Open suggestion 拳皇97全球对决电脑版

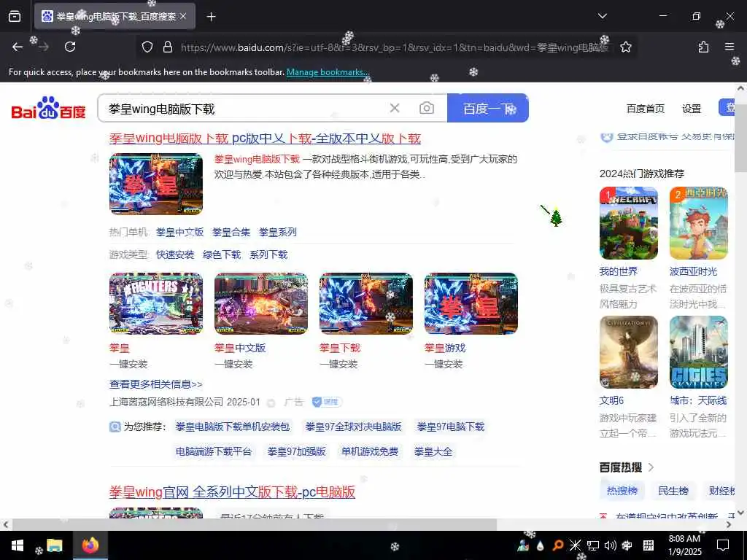(x=354, y=427)
